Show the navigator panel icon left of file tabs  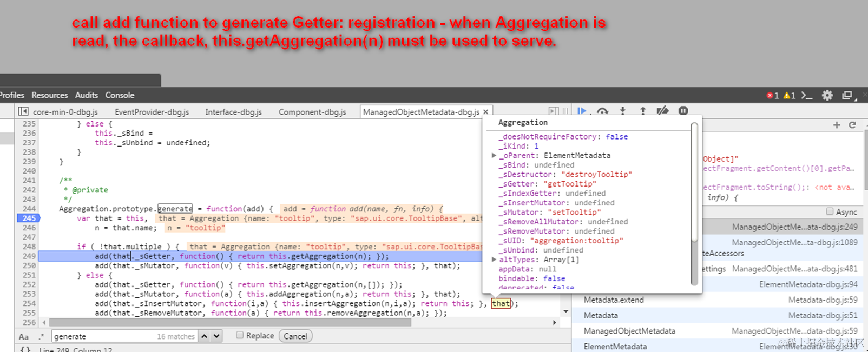pos(23,111)
